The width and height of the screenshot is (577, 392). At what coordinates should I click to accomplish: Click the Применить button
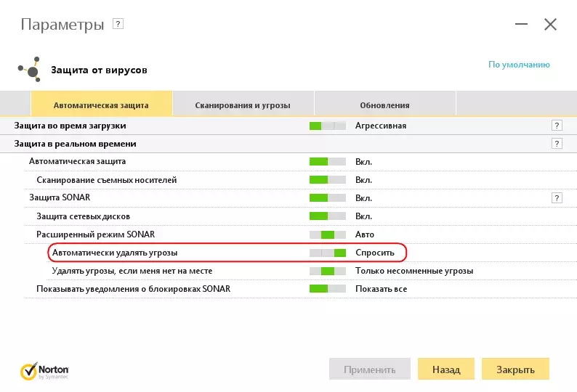click(369, 369)
